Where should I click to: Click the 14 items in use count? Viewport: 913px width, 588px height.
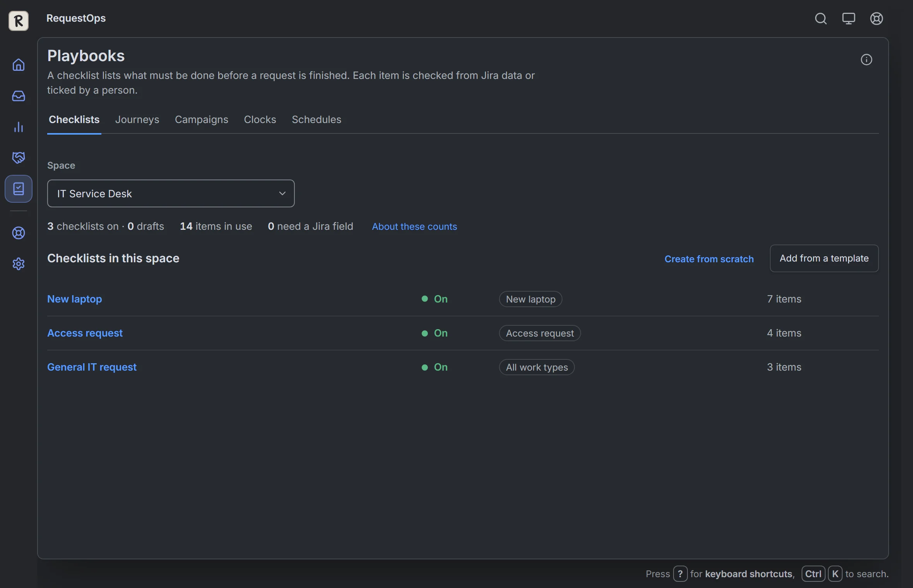[x=216, y=226]
